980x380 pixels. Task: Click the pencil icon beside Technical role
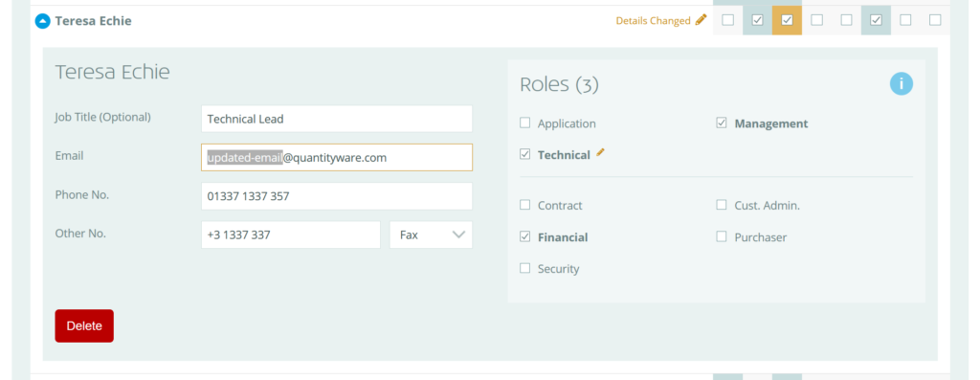coord(601,152)
